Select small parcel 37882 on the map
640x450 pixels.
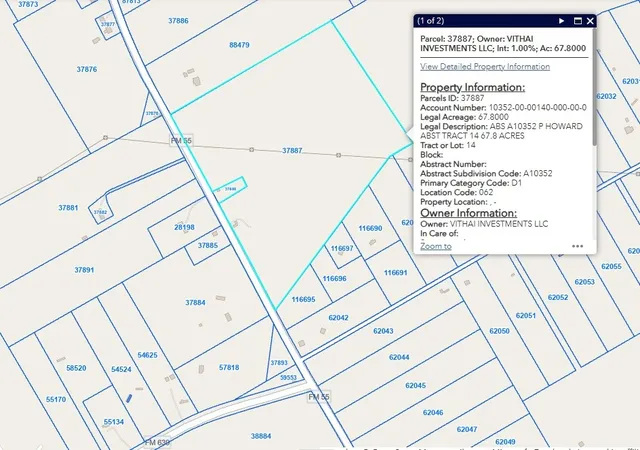point(100,212)
